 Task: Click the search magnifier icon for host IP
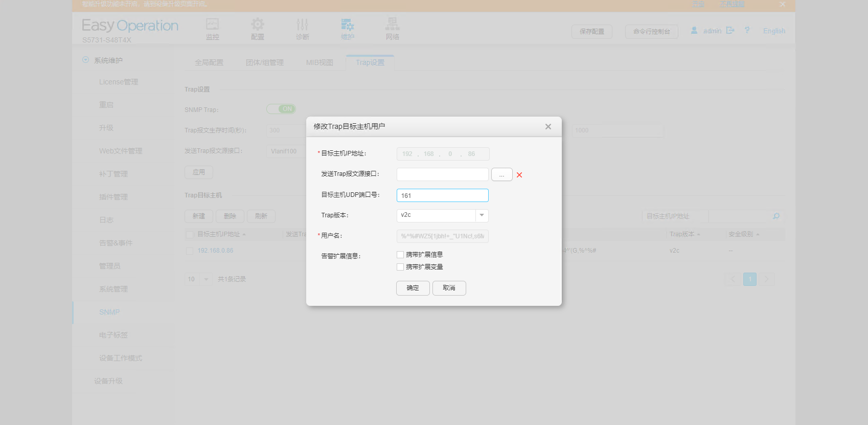pos(776,216)
